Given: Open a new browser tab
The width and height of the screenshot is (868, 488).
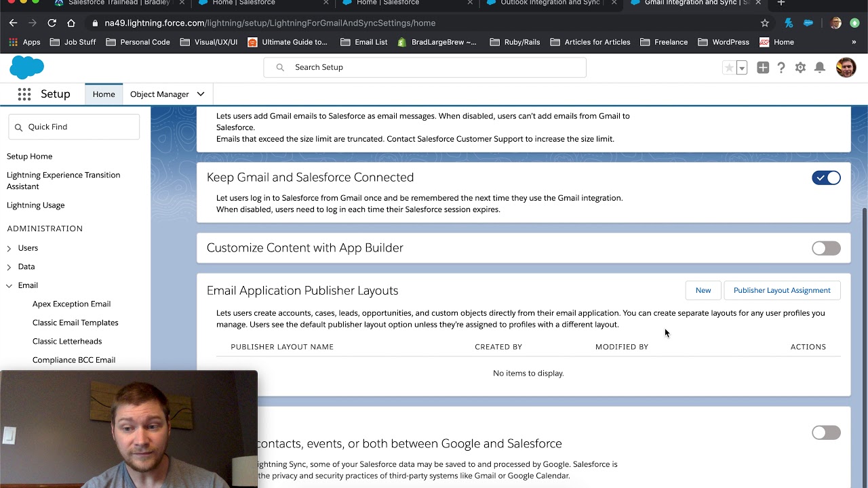Looking at the screenshot, I should pos(781,3).
